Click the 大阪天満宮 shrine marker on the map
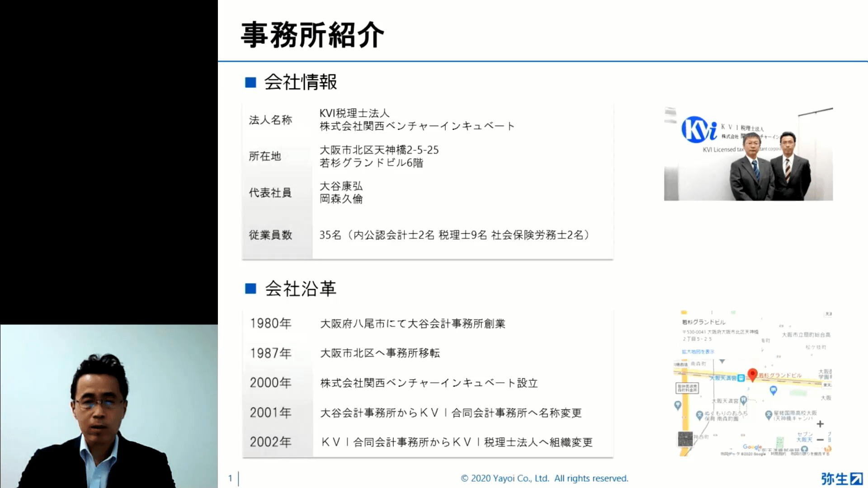The width and height of the screenshot is (868, 488). coord(744,400)
